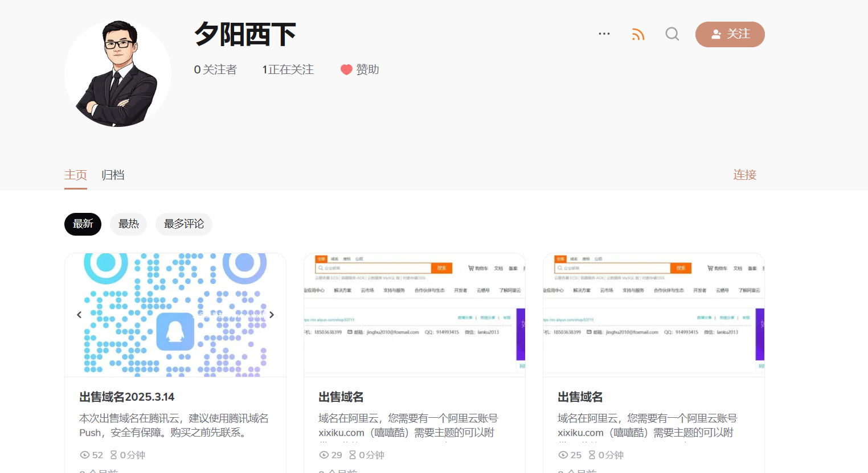Click the eye views icon showing 52
Image resolution: width=868 pixels, height=473 pixels.
(x=85, y=455)
